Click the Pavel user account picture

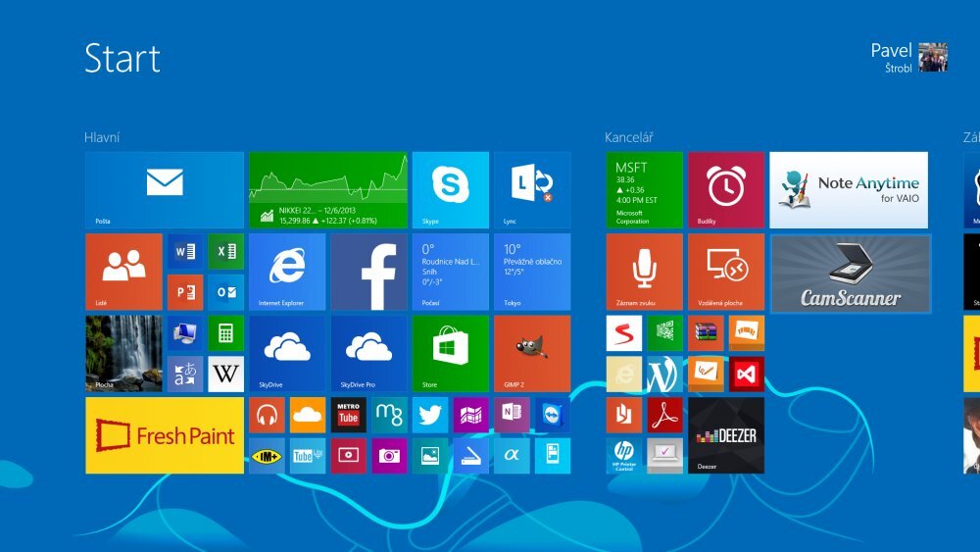click(x=932, y=57)
